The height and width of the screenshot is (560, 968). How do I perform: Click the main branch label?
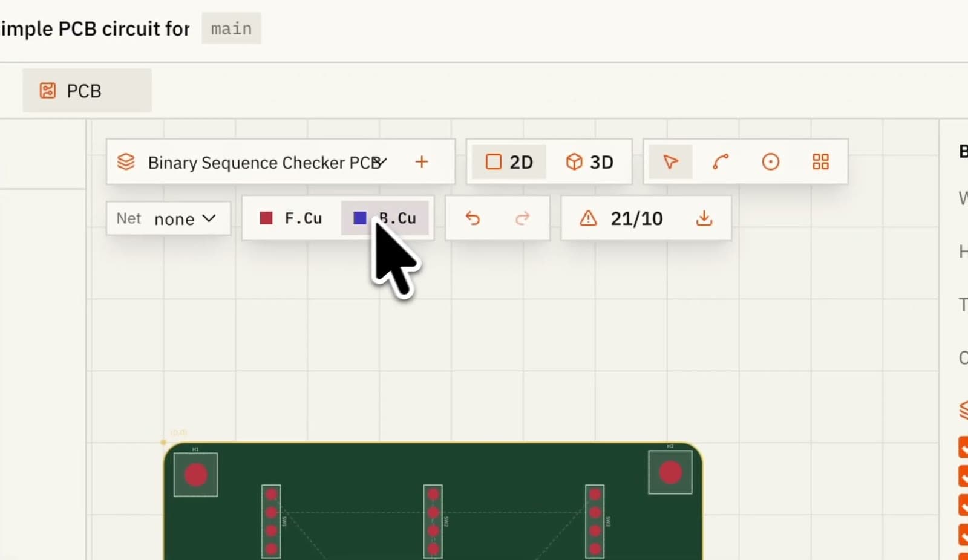click(231, 28)
